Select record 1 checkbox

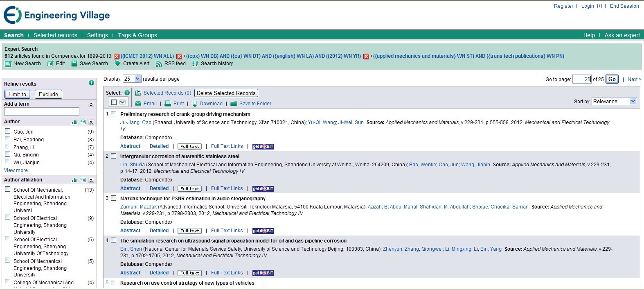pyautogui.click(x=114, y=114)
